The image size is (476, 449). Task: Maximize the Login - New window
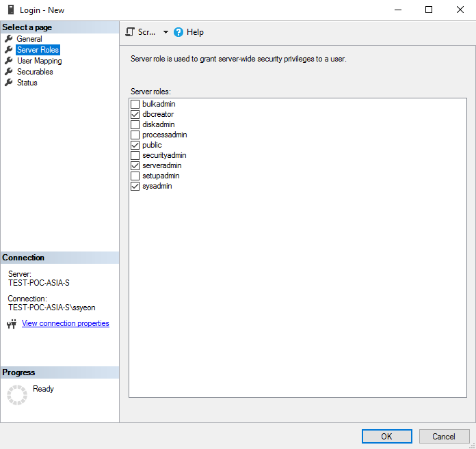pos(429,10)
